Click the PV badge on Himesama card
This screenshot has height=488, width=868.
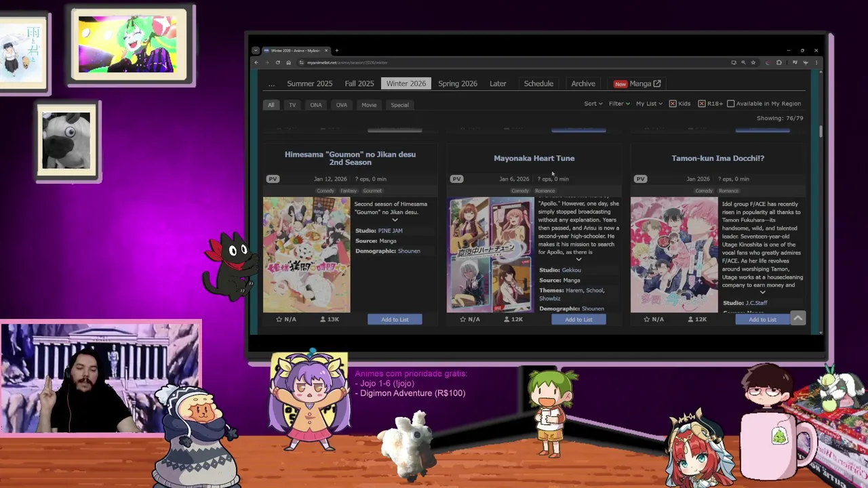tap(273, 179)
